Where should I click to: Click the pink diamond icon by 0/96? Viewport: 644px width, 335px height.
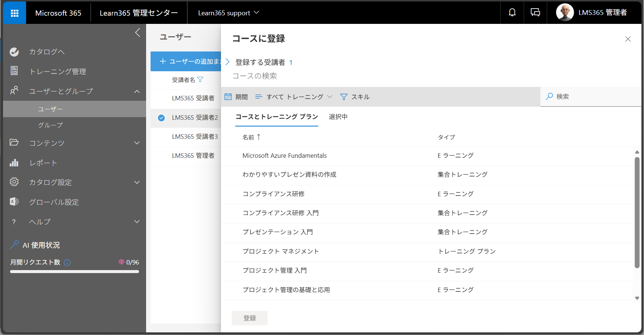pyautogui.click(x=121, y=262)
